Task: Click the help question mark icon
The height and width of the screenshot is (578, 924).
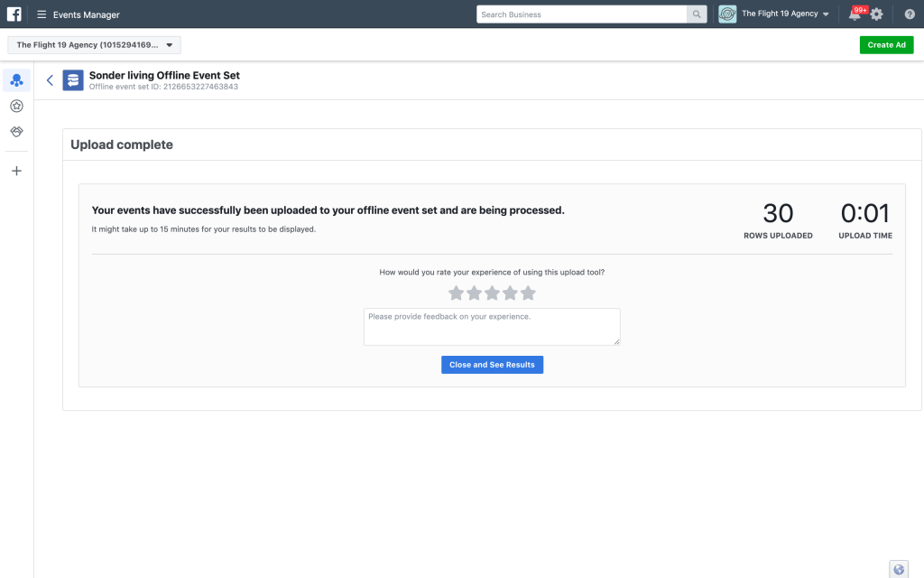Action: (910, 14)
